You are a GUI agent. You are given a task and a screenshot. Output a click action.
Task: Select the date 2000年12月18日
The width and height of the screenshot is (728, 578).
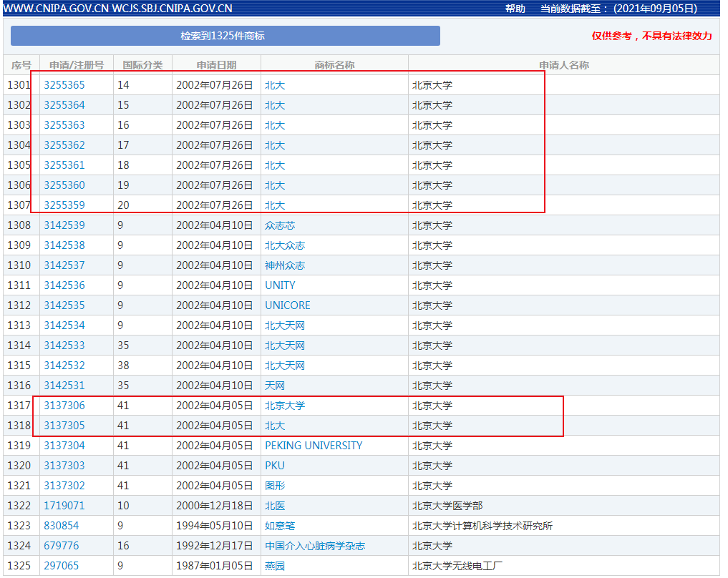pyautogui.click(x=215, y=505)
